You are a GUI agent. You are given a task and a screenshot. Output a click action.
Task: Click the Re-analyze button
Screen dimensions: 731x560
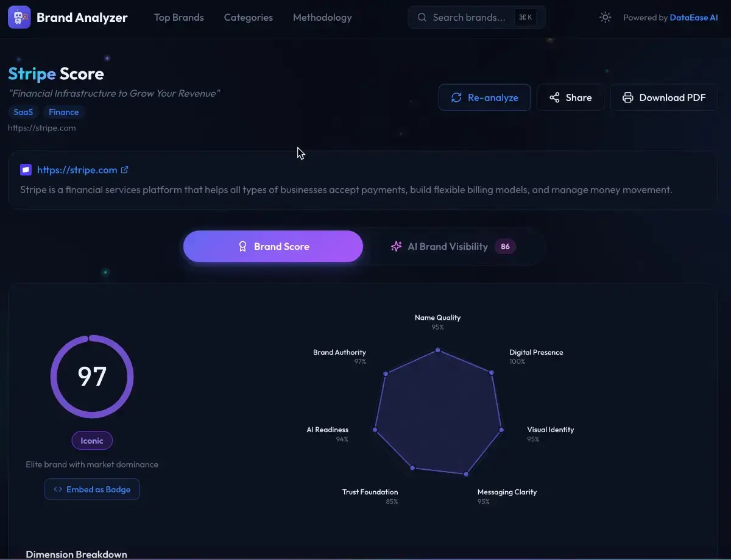(484, 97)
